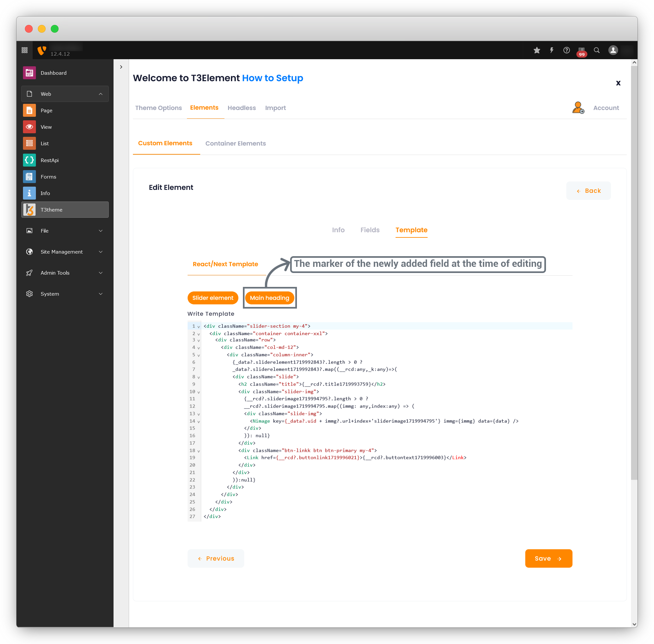Viewport: 654px width, 644px height.
Task: Go to the Fields step tab
Action: (370, 230)
